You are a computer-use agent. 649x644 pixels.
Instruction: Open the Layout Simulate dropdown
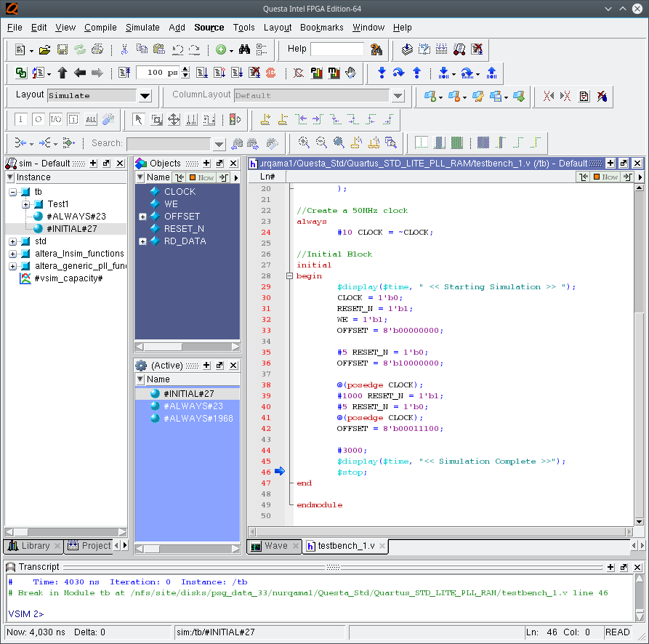tap(145, 96)
